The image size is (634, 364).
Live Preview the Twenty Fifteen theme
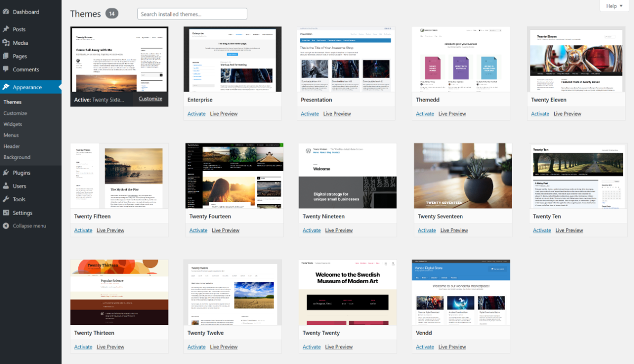[110, 230]
